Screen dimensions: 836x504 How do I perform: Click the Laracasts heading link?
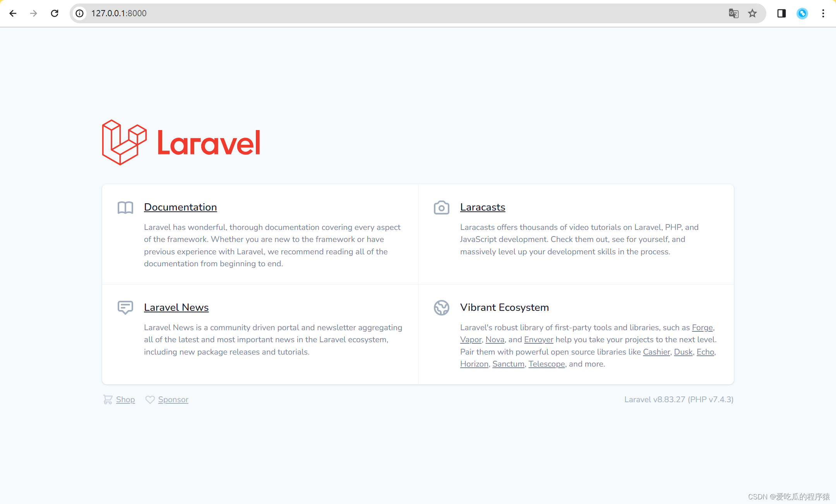pyautogui.click(x=482, y=207)
